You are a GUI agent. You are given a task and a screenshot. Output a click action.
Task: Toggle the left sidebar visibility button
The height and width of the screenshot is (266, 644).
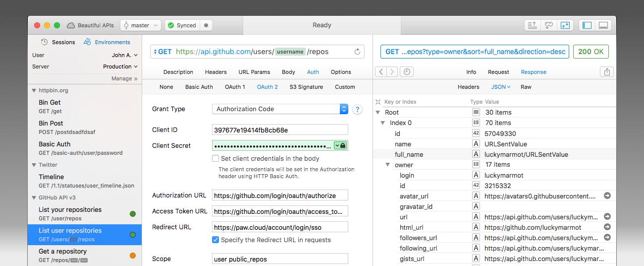point(587,25)
